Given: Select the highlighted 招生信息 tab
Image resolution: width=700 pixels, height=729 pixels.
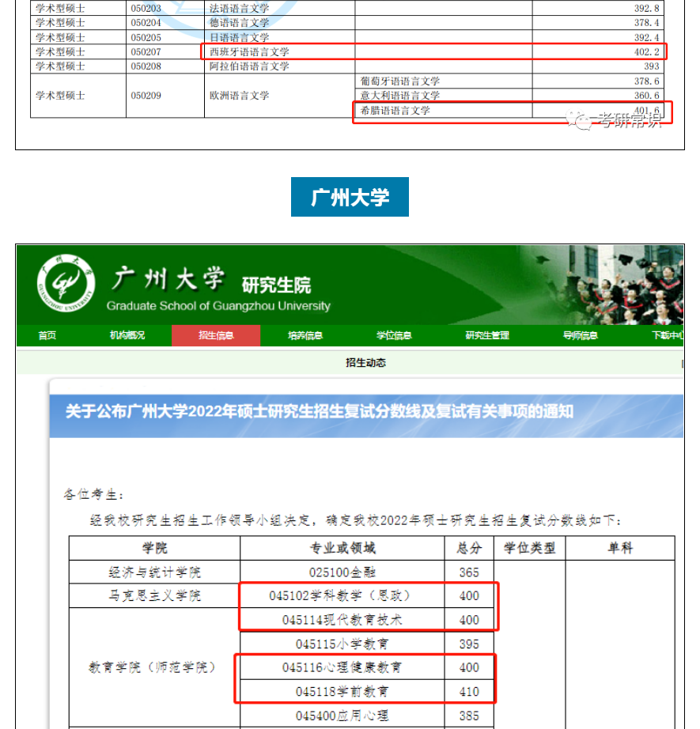Looking at the screenshot, I should pos(216,335).
